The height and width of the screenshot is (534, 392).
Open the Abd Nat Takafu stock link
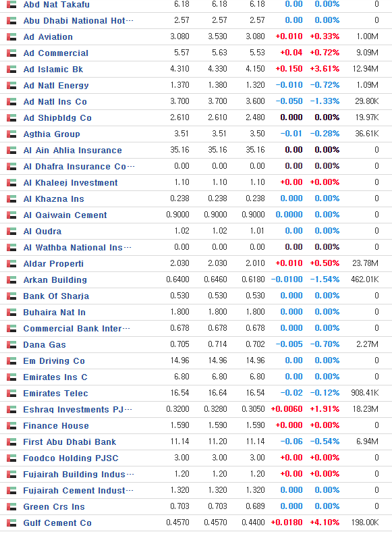coord(57,5)
